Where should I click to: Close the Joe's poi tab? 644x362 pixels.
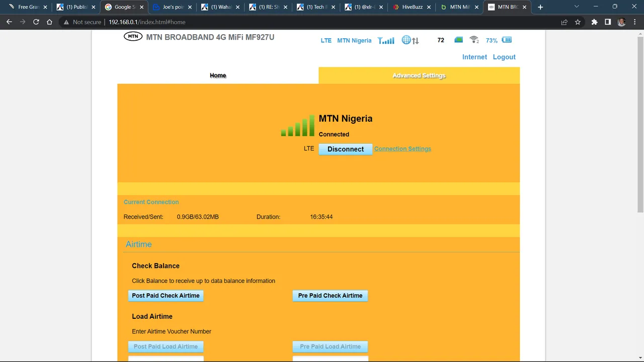click(x=190, y=7)
